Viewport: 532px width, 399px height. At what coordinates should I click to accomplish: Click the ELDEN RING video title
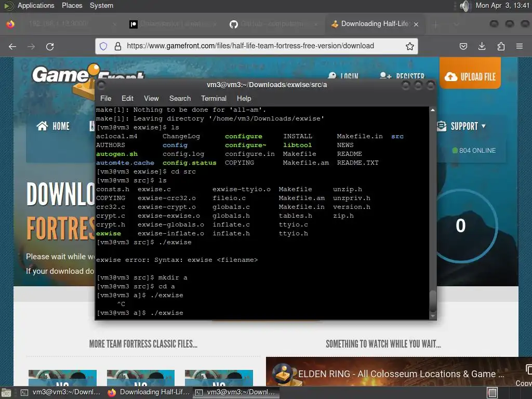tap(401, 374)
